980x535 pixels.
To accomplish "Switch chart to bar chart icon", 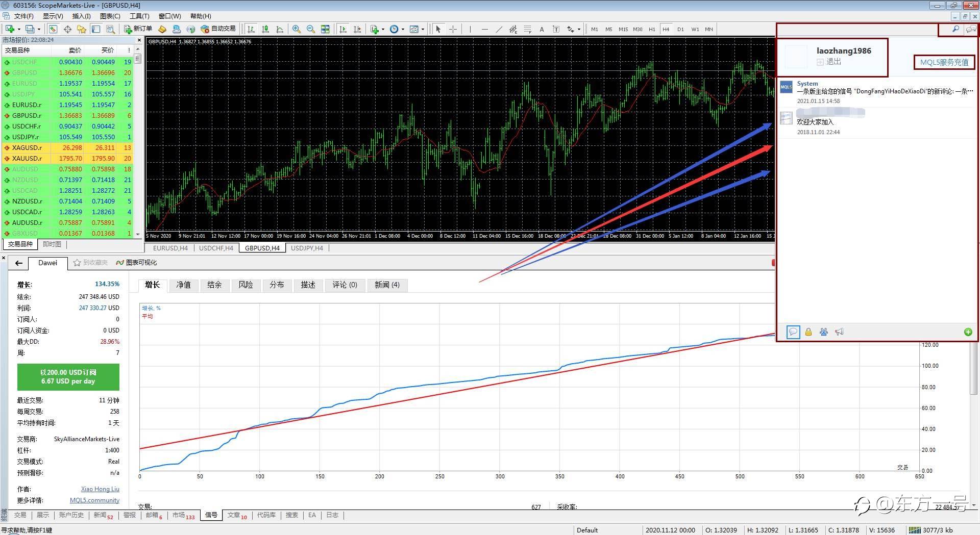I will (x=251, y=29).
